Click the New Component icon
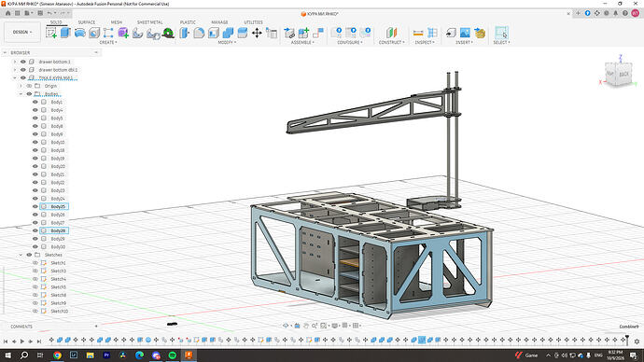The width and height of the screenshot is (644, 362). point(303,33)
